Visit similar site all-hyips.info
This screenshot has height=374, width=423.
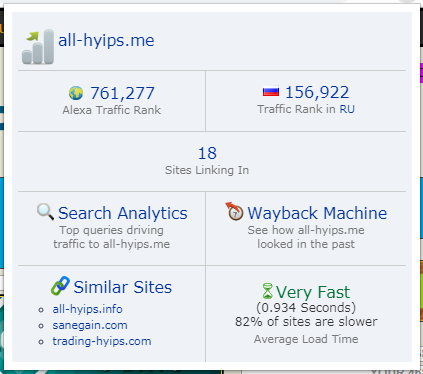coord(87,309)
